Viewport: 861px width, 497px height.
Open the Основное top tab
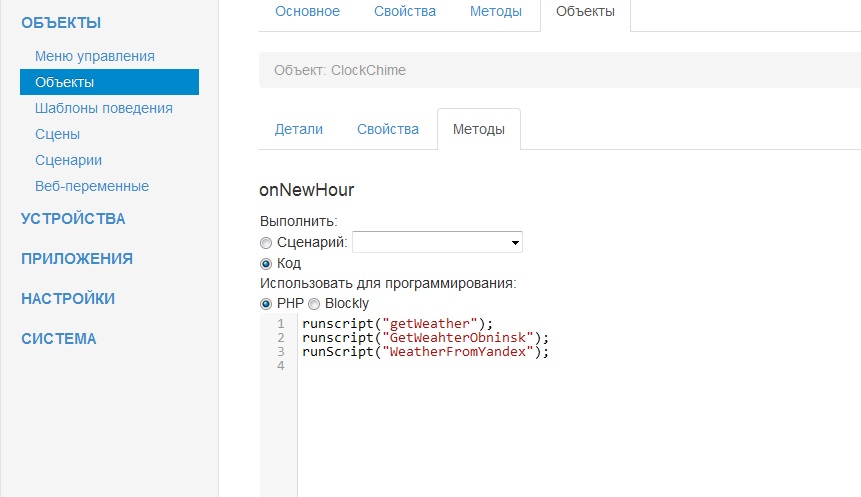pos(307,12)
